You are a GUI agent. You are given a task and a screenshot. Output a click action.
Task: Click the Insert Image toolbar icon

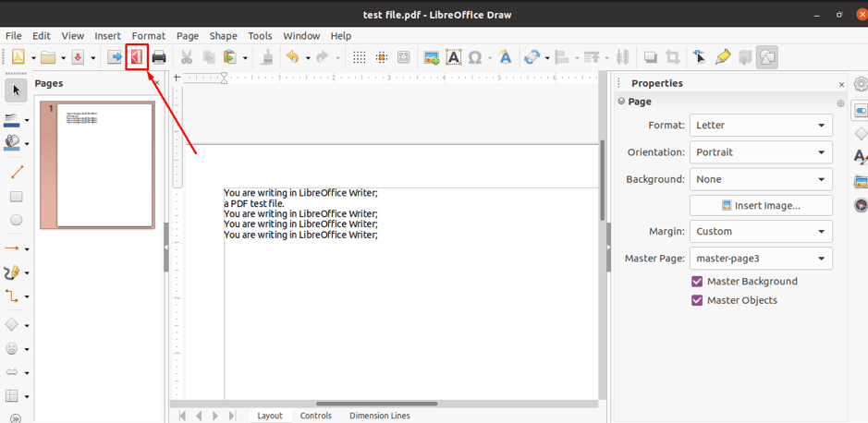(x=432, y=57)
